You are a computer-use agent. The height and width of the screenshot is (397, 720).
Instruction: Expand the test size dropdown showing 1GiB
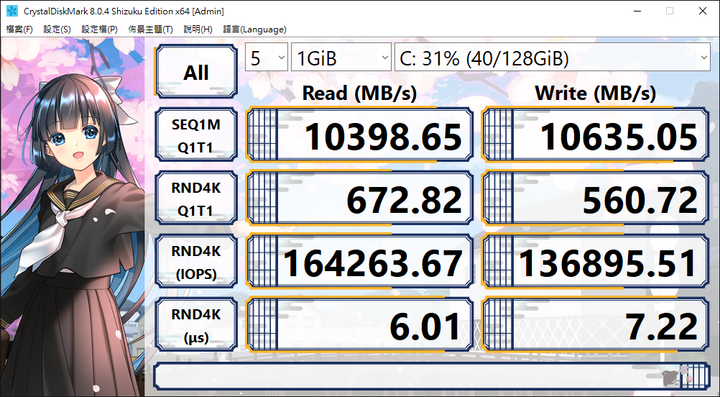(x=341, y=57)
